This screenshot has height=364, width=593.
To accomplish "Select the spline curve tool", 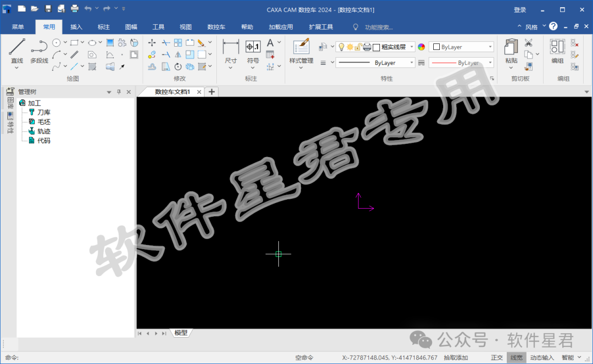I will click(x=57, y=67).
